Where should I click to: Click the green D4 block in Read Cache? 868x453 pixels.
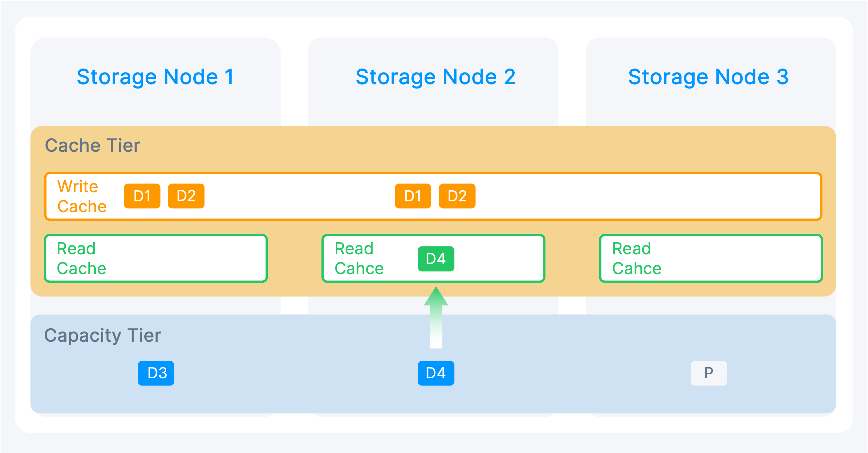click(436, 259)
